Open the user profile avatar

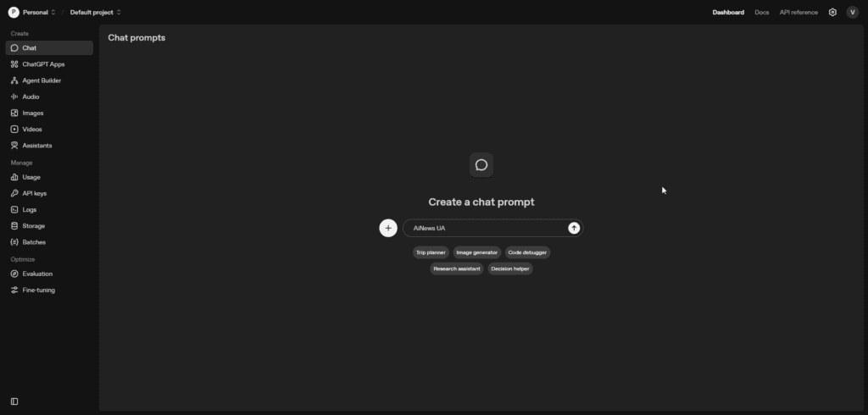click(x=852, y=13)
